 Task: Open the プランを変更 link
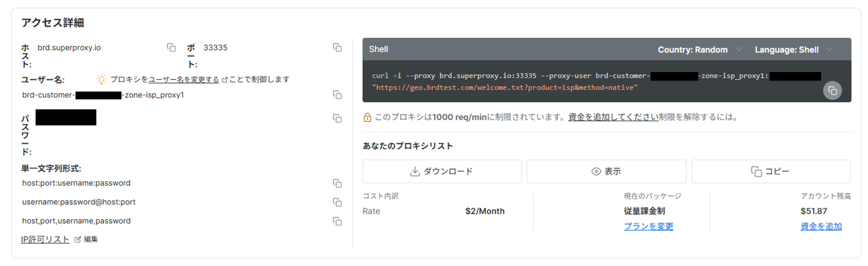click(x=648, y=227)
